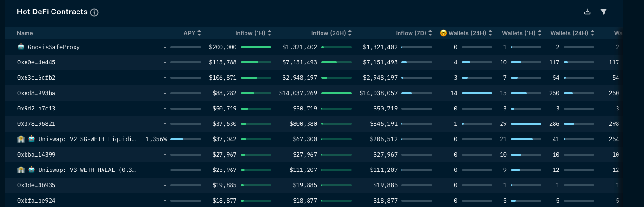
Task: Click the sunglasses emoji in the smart Wallets header
Action: (x=443, y=33)
